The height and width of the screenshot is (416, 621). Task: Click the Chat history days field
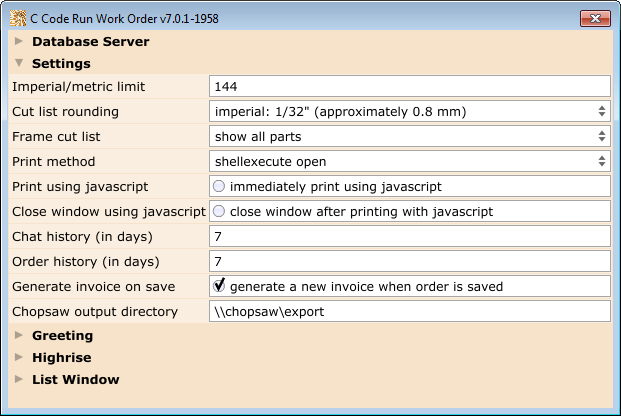[x=410, y=236]
